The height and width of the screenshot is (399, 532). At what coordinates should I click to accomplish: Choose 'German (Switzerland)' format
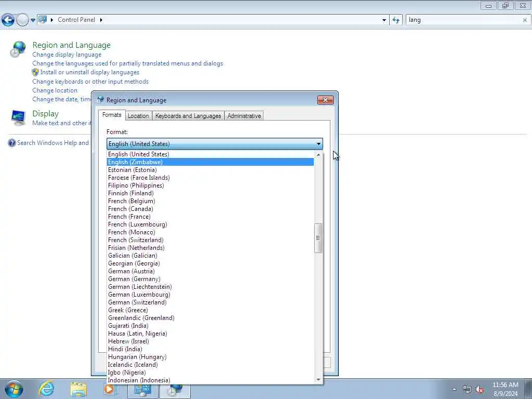coord(210,303)
